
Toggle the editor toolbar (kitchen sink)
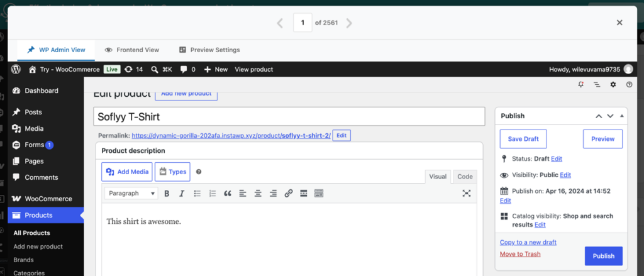point(319,194)
